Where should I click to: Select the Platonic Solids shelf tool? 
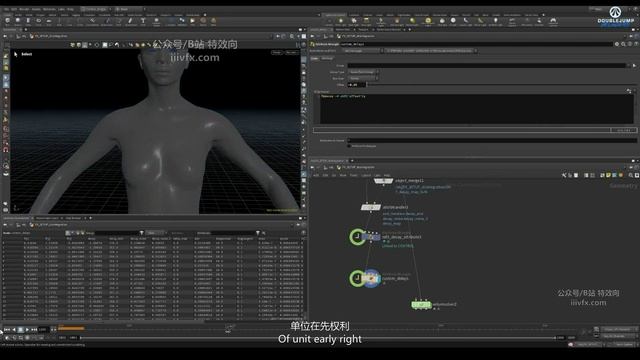coord(156,21)
